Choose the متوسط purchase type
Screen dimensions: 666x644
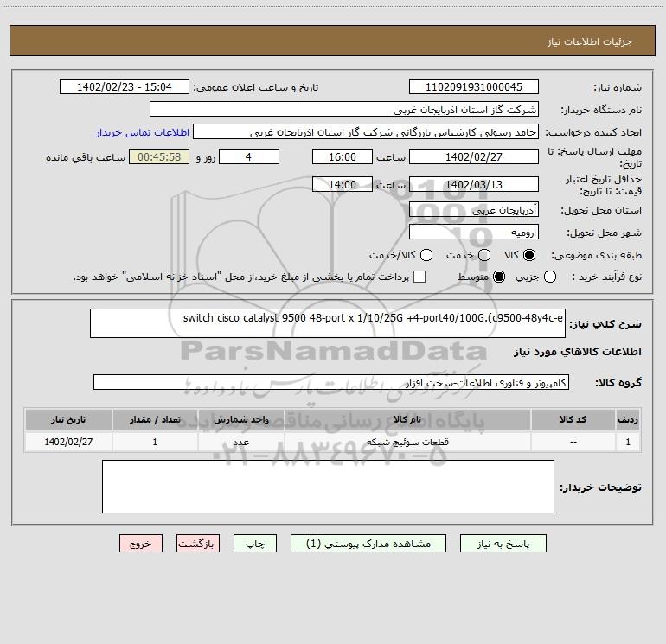[499, 277]
